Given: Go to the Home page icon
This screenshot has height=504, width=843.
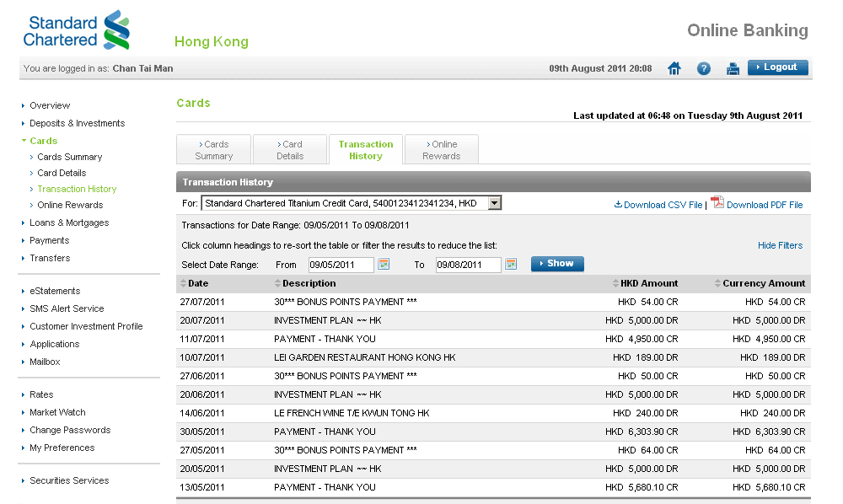Looking at the screenshot, I should tap(674, 69).
